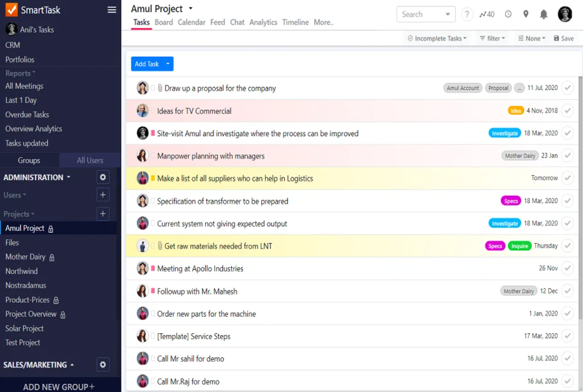Viewport: 583px width, 392px height.
Task: Open the filter dropdown
Action: [492, 39]
